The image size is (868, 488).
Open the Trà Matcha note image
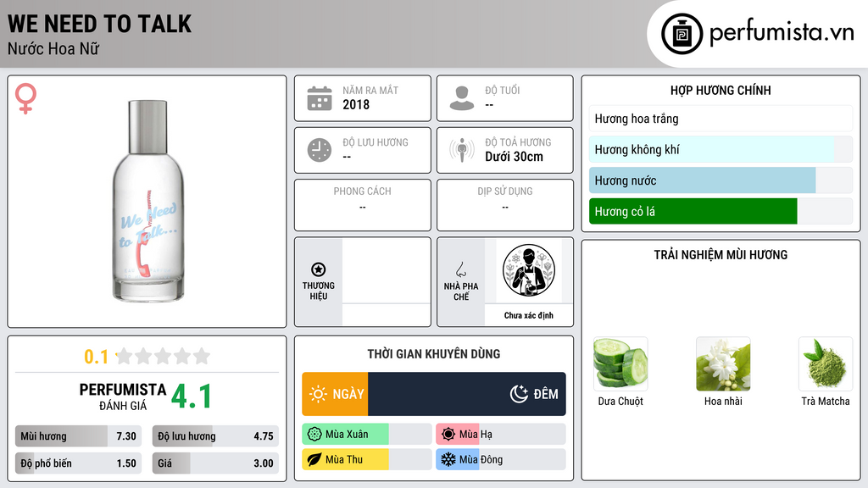(826, 364)
